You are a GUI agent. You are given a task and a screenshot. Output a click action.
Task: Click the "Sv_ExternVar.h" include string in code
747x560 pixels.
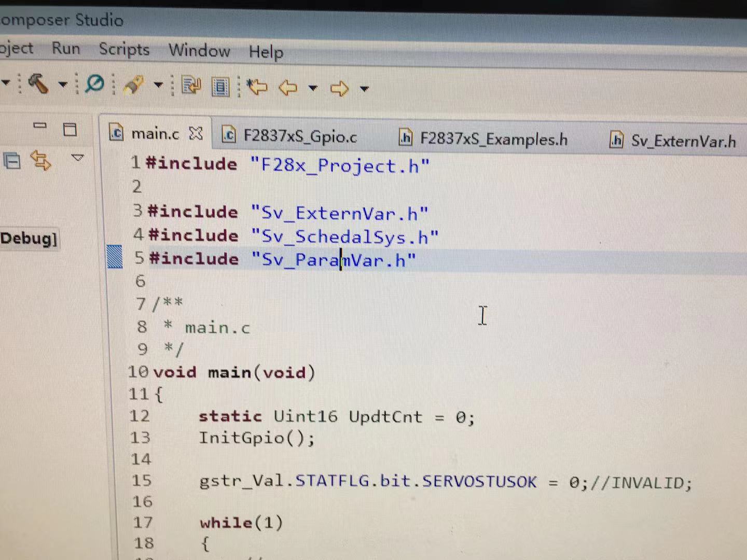(340, 214)
